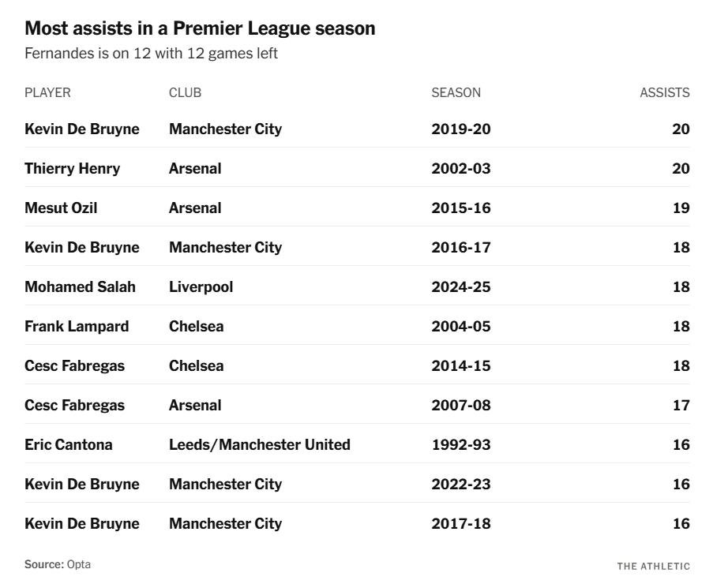Screen dimensions: 728x584
Task: Click the 2007-08 season cell
Action: [x=460, y=405]
